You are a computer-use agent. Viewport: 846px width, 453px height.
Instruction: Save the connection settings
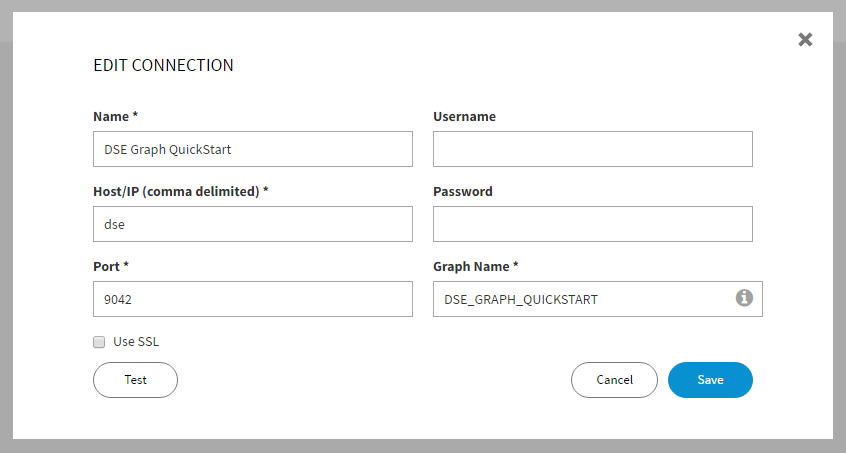[710, 380]
